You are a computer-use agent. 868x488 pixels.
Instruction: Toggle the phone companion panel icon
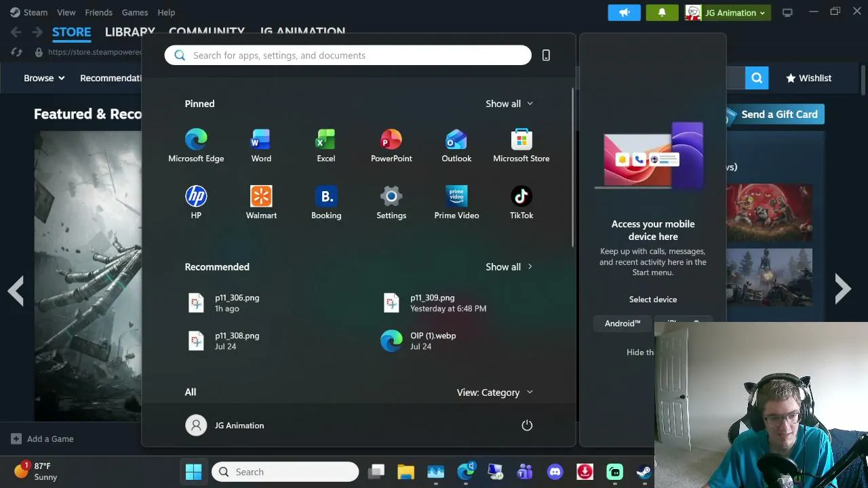[x=546, y=56]
